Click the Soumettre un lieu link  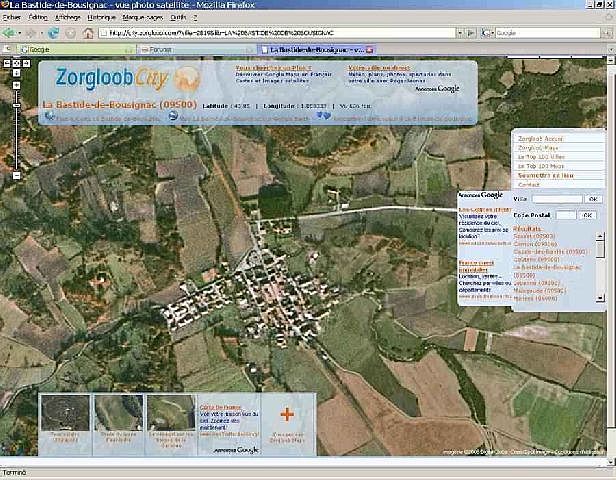click(x=546, y=175)
